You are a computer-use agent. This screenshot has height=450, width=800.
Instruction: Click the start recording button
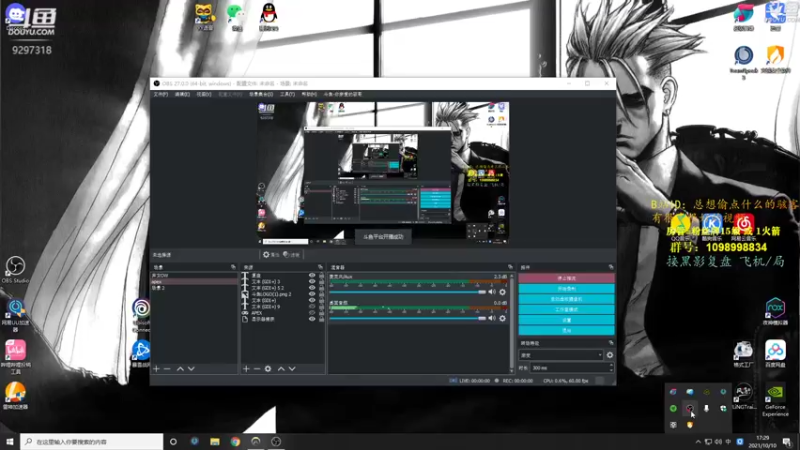coord(566,289)
